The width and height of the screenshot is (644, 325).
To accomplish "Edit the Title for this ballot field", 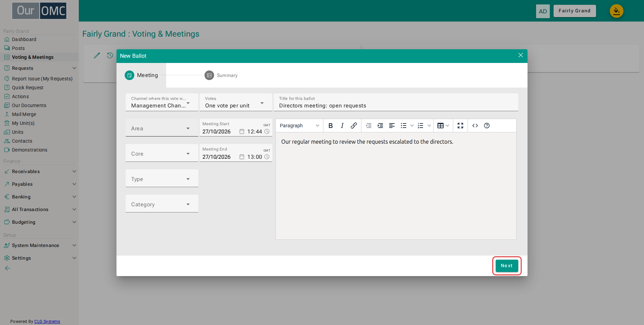I will [396, 102].
